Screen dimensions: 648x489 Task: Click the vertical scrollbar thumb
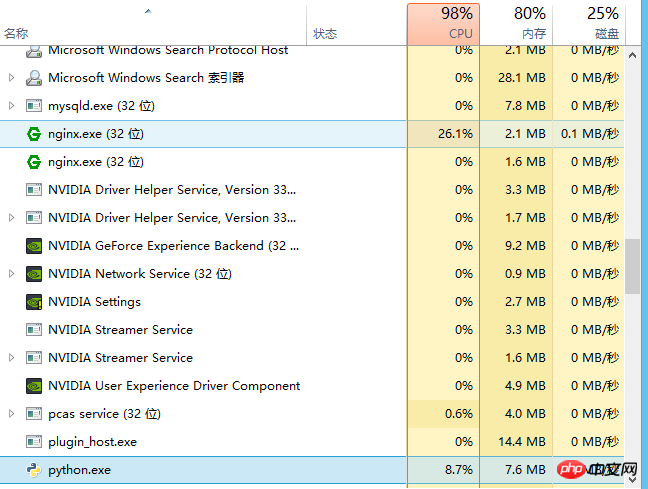pos(633,266)
